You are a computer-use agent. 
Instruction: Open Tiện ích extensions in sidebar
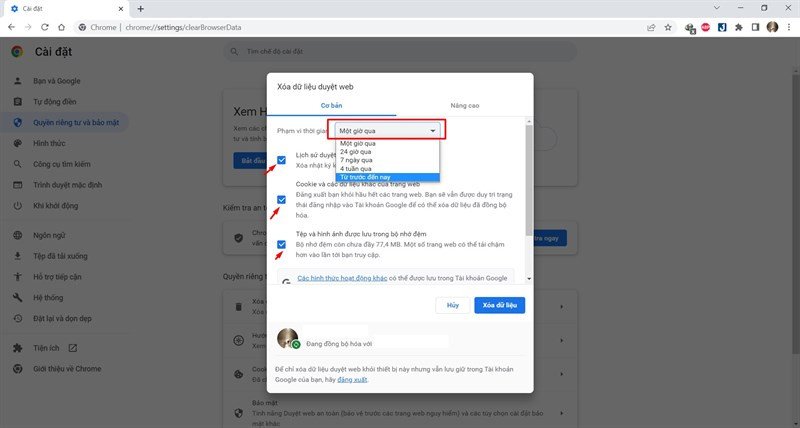(x=47, y=348)
